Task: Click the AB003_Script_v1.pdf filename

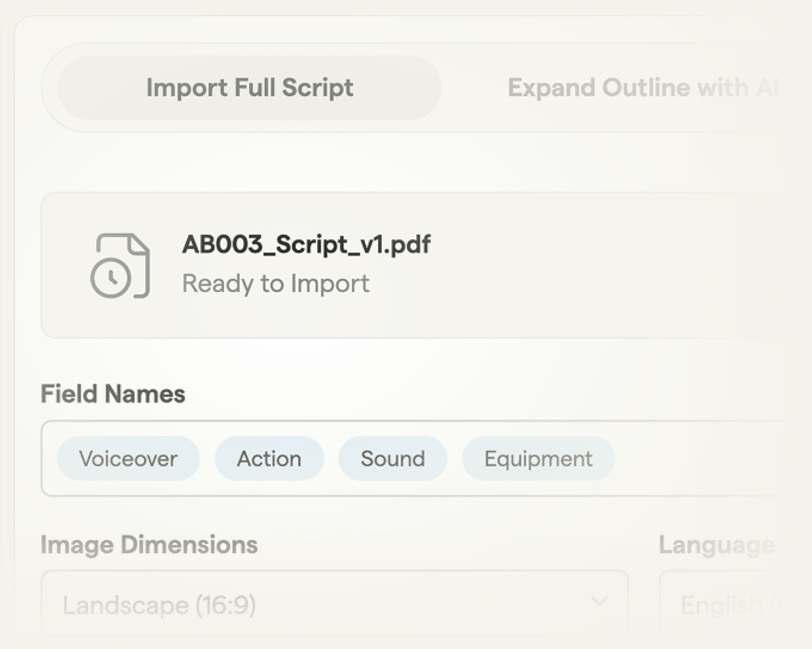Action: 307,244
